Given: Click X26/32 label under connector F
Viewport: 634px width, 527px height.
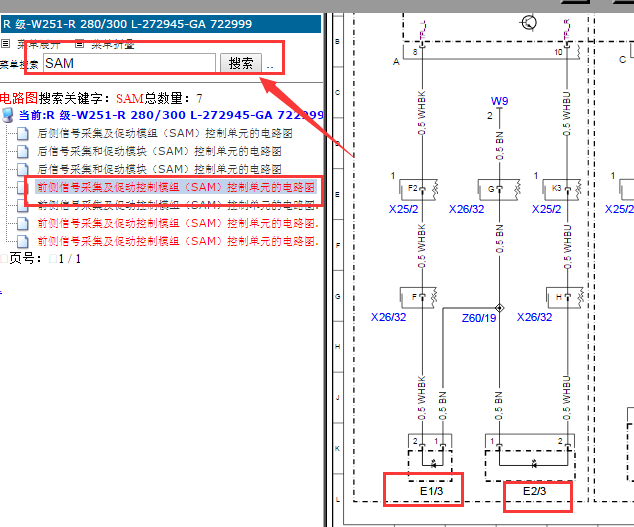Looking at the screenshot, I should pos(389,317).
